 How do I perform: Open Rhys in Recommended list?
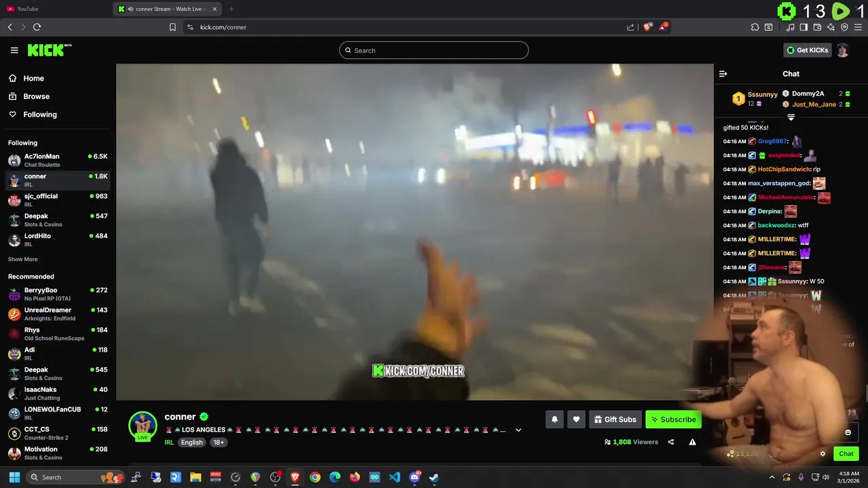[x=58, y=333]
